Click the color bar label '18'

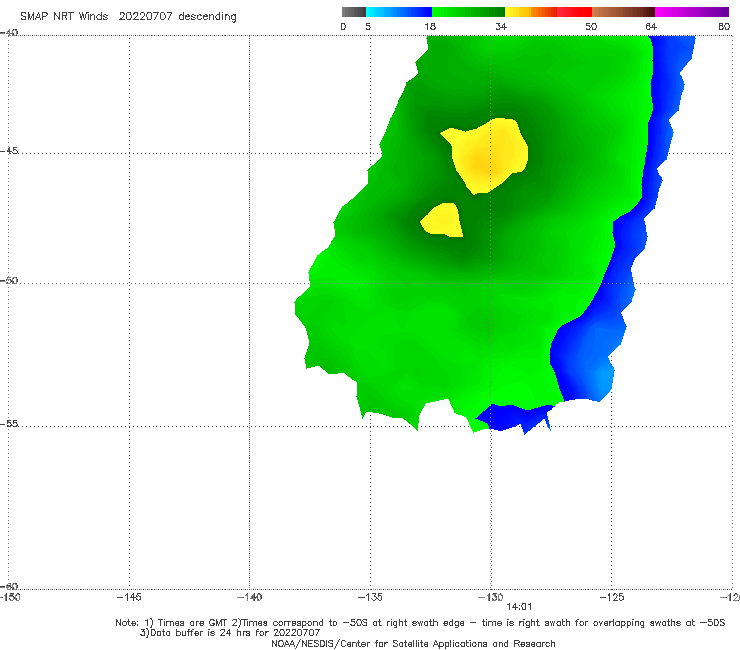pos(430,26)
